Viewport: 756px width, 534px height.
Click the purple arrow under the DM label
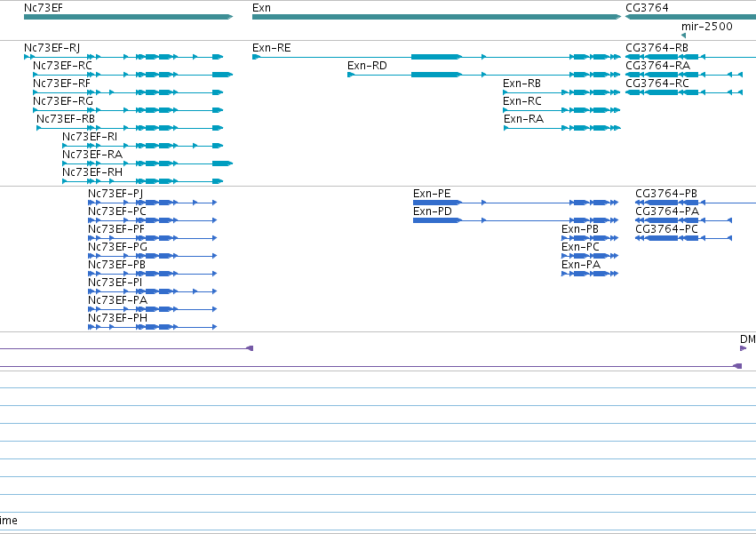click(x=743, y=348)
